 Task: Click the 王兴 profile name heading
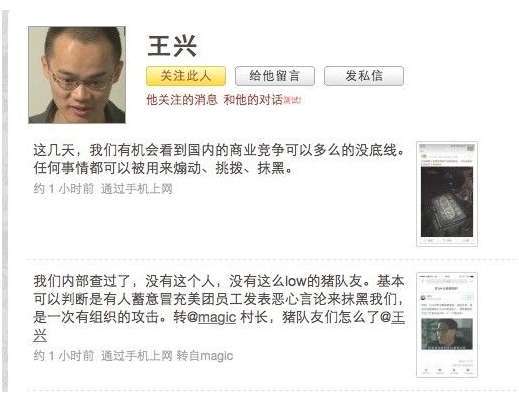tap(172, 46)
